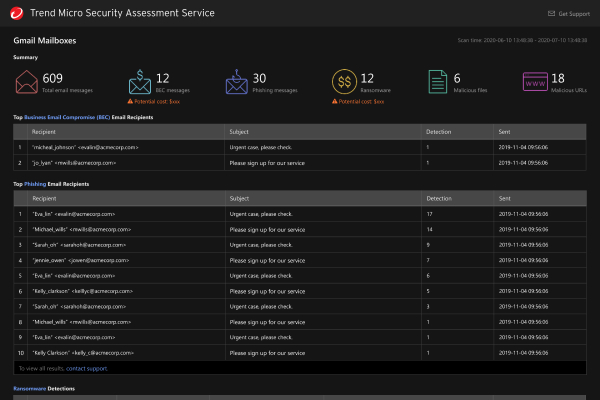Image resolution: width=600 pixels, height=400 pixels.
Task: Open the Get Support link
Action: (574, 14)
